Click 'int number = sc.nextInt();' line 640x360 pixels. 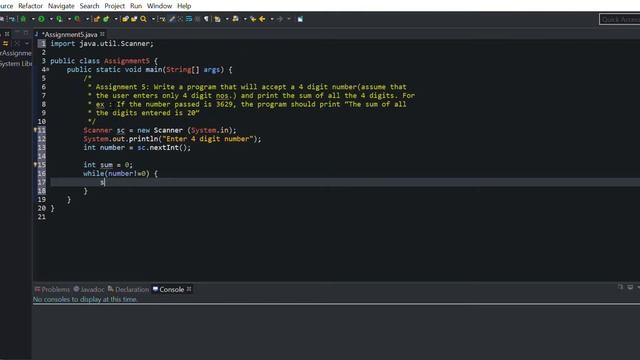pos(137,147)
